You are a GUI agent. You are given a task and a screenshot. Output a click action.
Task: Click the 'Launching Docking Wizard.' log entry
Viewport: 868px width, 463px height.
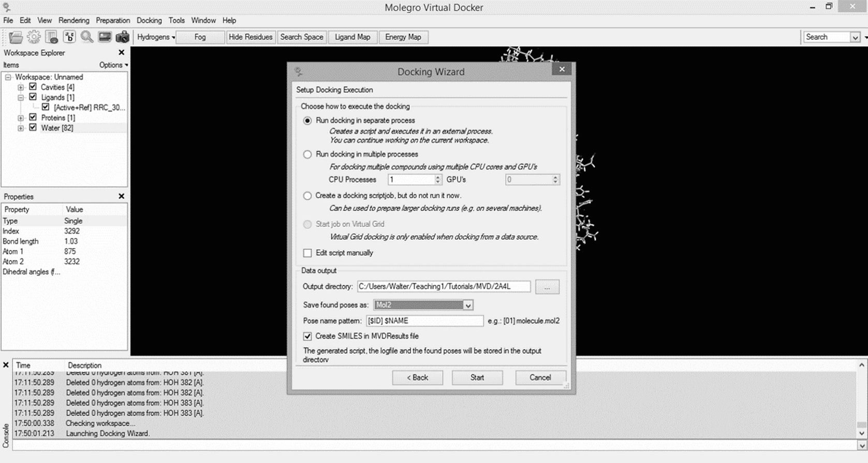click(107, 433)
